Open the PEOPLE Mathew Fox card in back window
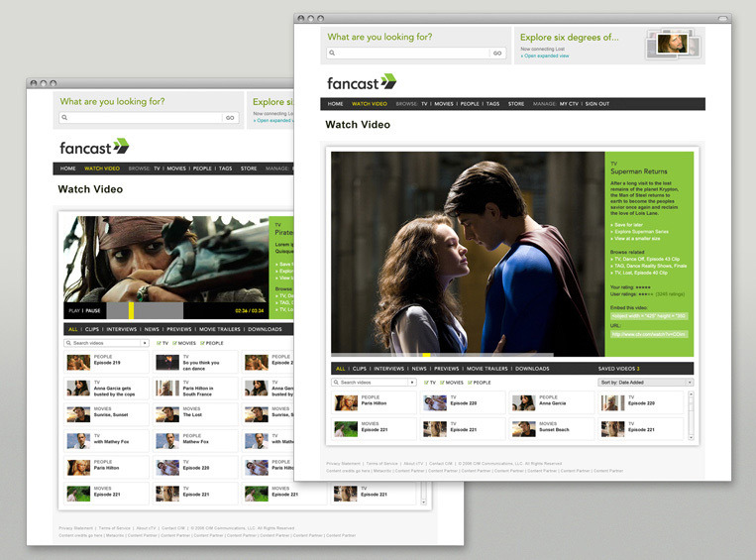The height and width of the screenshot is (560, 756). click(195, 441)
